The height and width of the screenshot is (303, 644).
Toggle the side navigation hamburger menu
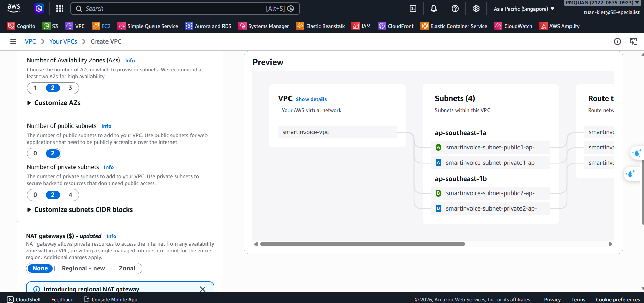pos(13,41)
